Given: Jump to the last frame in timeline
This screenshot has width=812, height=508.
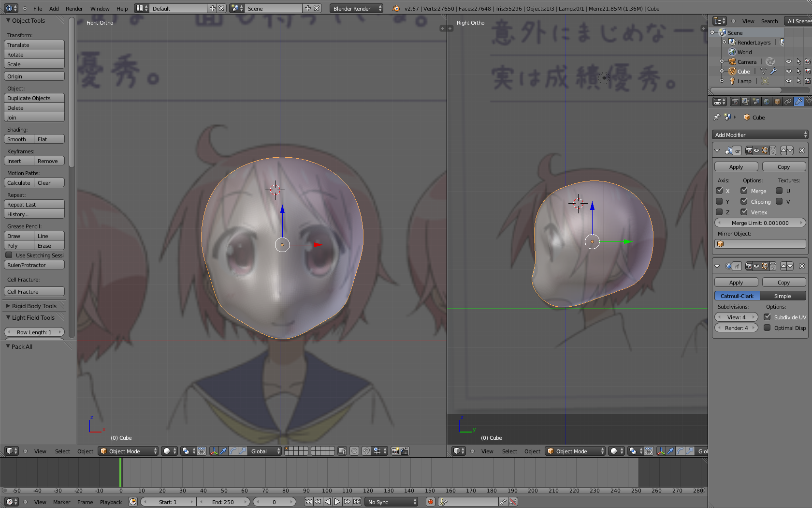Looking at the screenshot, I should [x=357, y=502].
